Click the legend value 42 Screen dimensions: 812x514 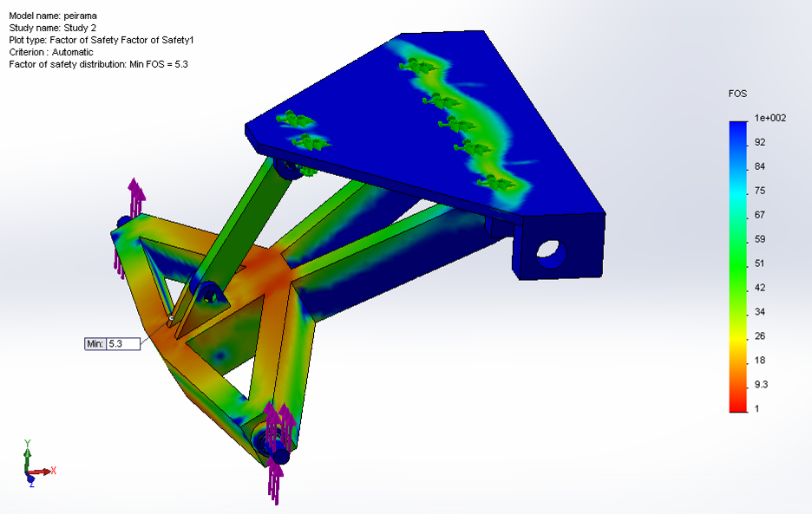(x=760, y=288)
